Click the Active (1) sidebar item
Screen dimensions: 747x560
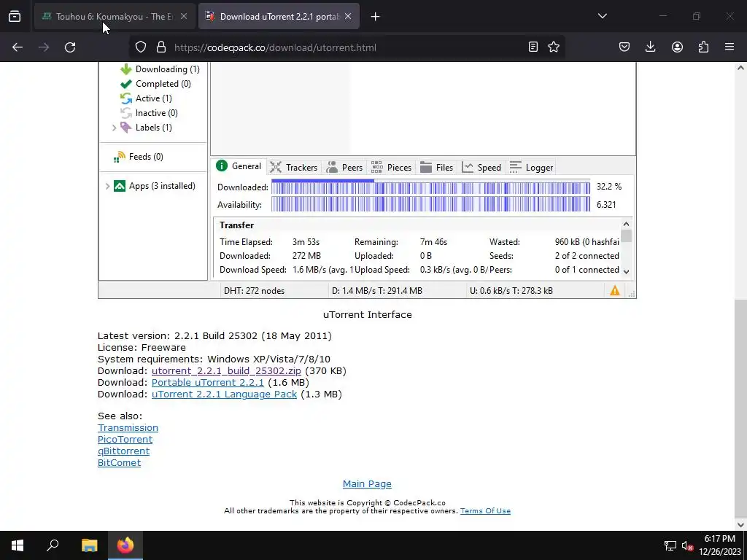click(x=146, y=98)
